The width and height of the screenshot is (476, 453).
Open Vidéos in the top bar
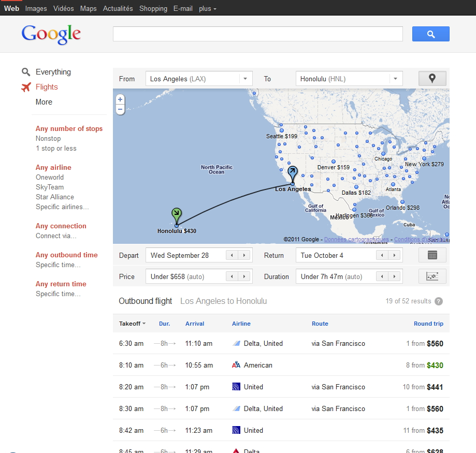[x=63, y=8]
